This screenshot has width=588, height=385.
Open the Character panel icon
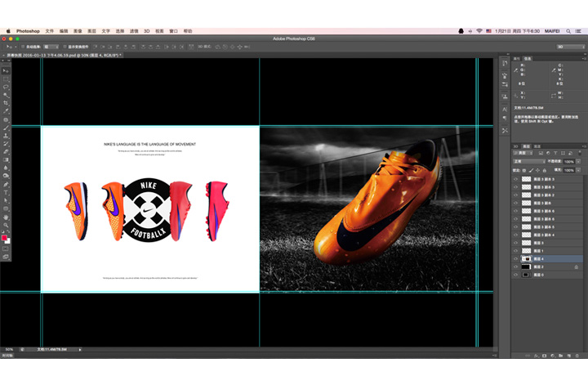pos(505,110)
